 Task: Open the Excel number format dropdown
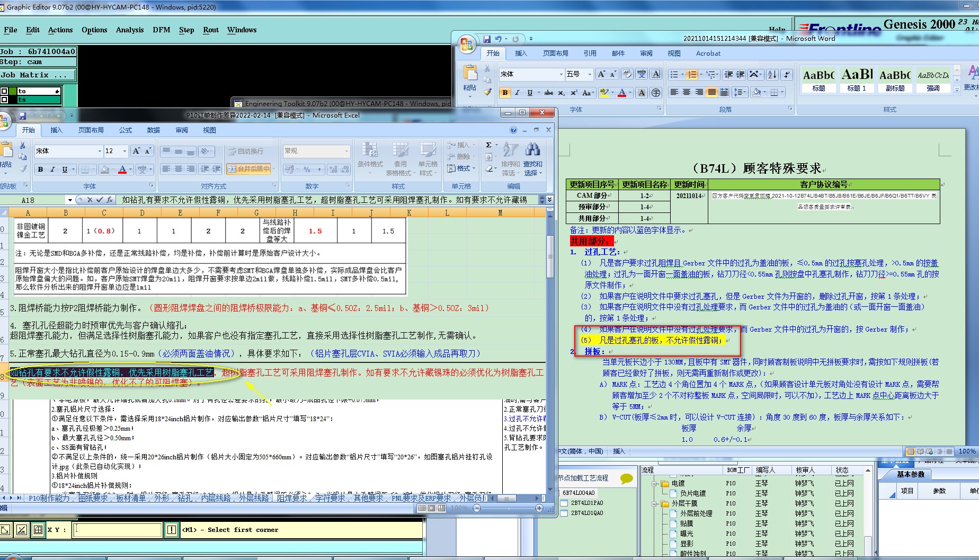347,151
